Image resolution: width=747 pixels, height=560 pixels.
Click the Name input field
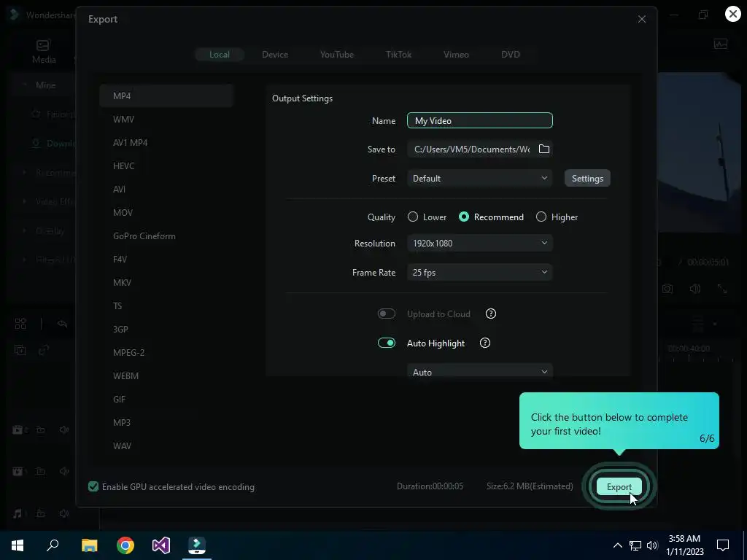pos(480,120)
